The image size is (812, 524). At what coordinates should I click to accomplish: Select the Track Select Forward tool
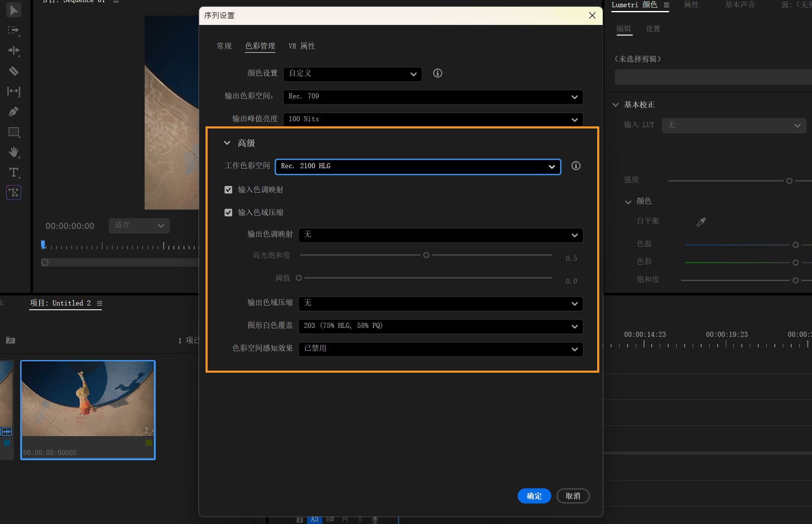point(14,30)
